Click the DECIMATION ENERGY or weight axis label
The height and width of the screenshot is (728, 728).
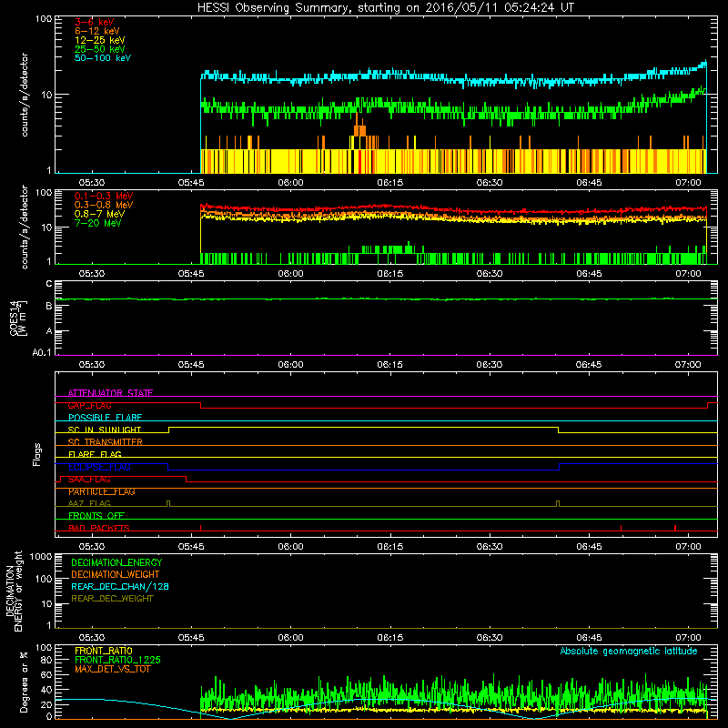tap(14, 591)
